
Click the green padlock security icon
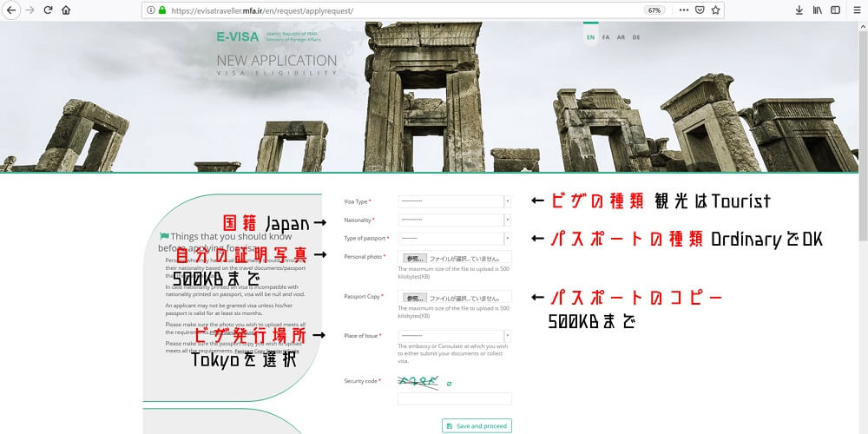[162, 10]
